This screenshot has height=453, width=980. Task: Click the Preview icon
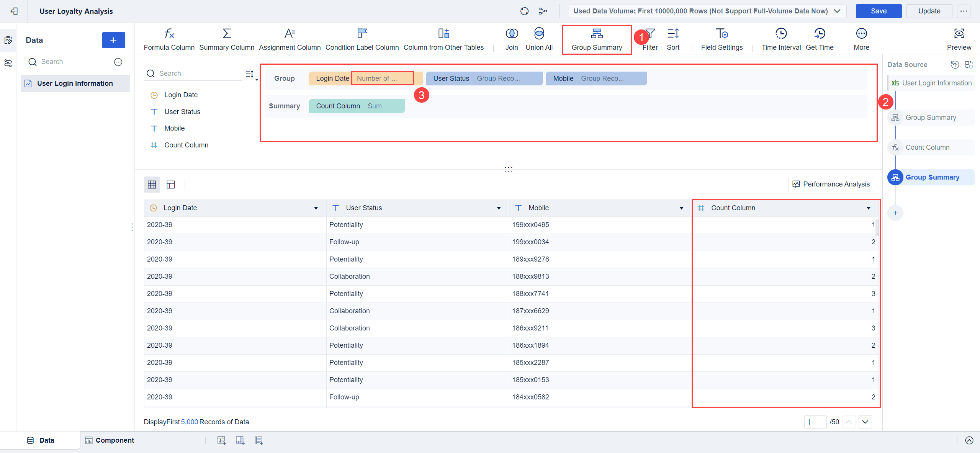coord(959,39)
